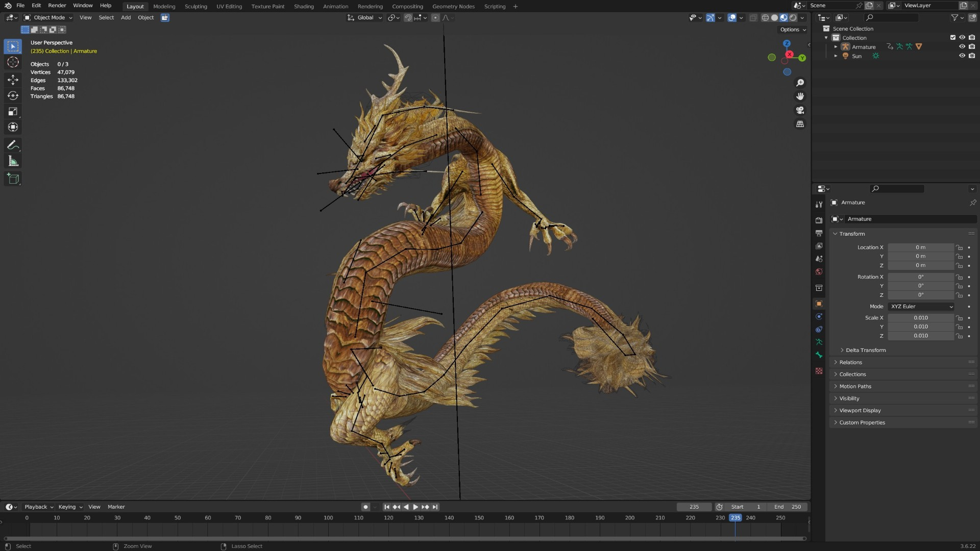980x551 pixels.
Task: Open the Physics properties tab icon
Action: [819, 317]
